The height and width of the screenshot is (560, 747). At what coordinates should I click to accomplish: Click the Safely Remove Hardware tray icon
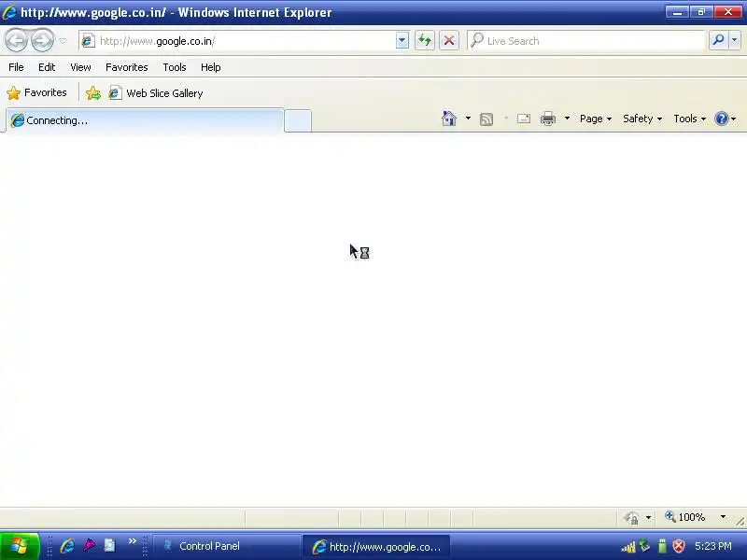point(662,546)
